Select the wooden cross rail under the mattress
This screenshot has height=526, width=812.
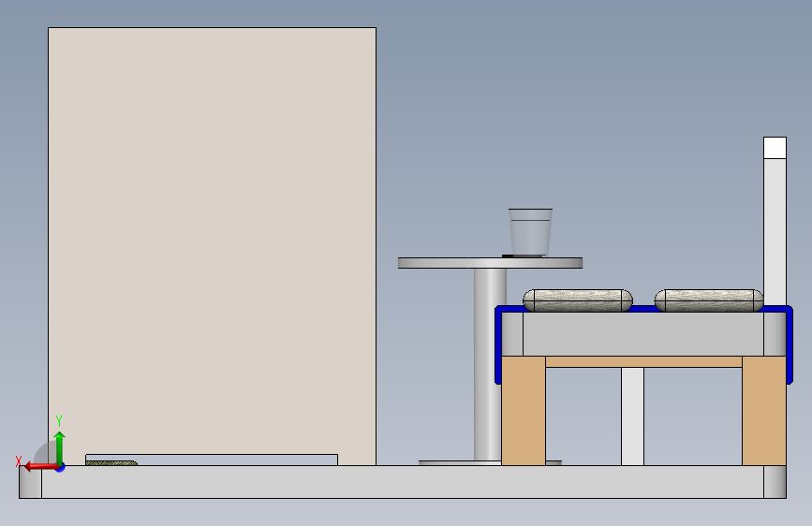coord(643,362)
